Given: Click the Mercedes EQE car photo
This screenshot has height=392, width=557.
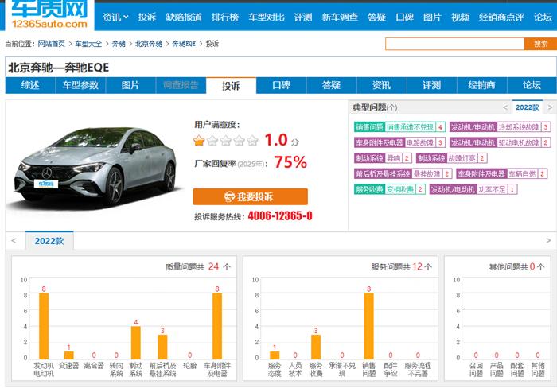Looking at the screenshot, I should 95,166.
